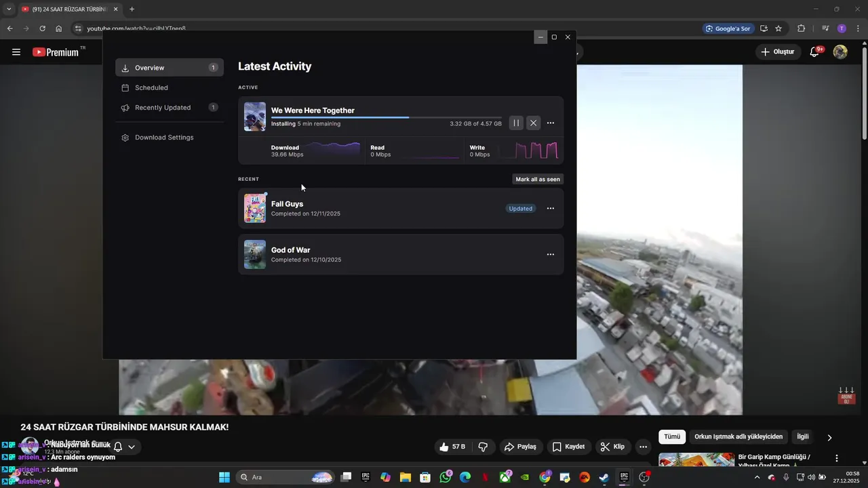This screenshot has height=488, width=868.
Task: Open the Overview section in sidebar
Action: point(170,68)
